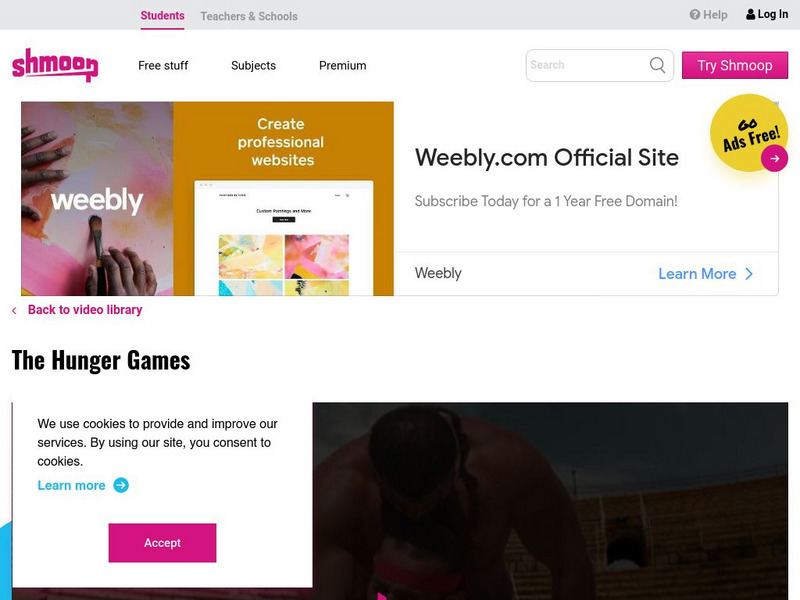Screen dimensions: 800x600
Task: Click the pink arrow on Go Ads Free badge
Action: point(774,158)
